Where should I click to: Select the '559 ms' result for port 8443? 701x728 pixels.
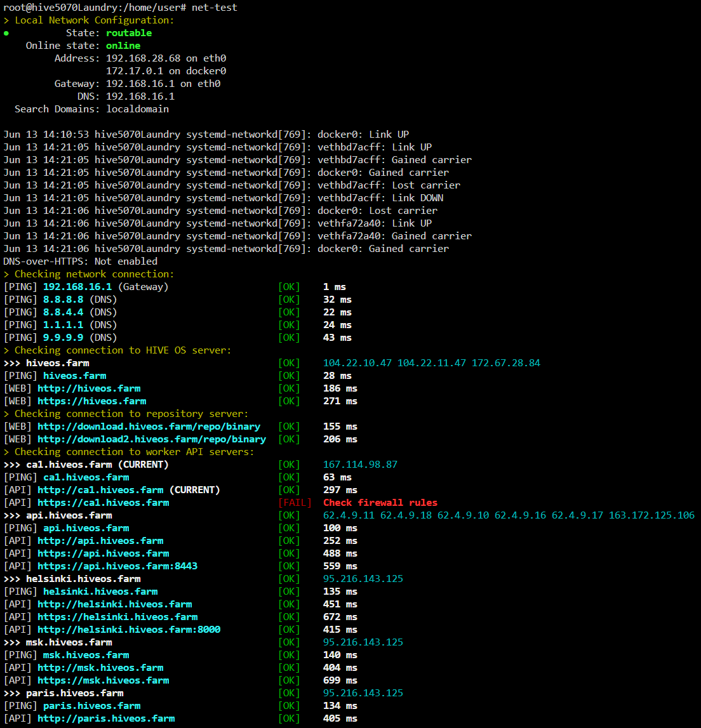tap(340, 566)
